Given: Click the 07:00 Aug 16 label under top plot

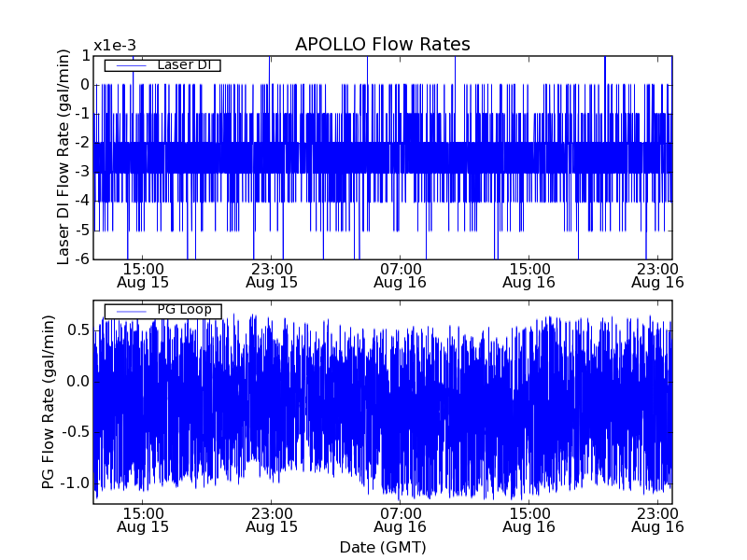Looking at the screenshot, I should point(400,274).
